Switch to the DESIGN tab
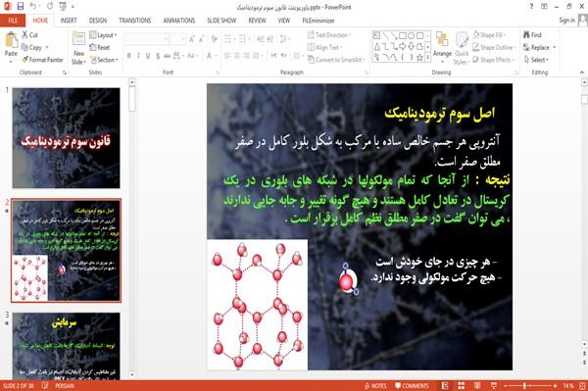The image size is (588, 391). pyautogui.click(x=98, y=21)
